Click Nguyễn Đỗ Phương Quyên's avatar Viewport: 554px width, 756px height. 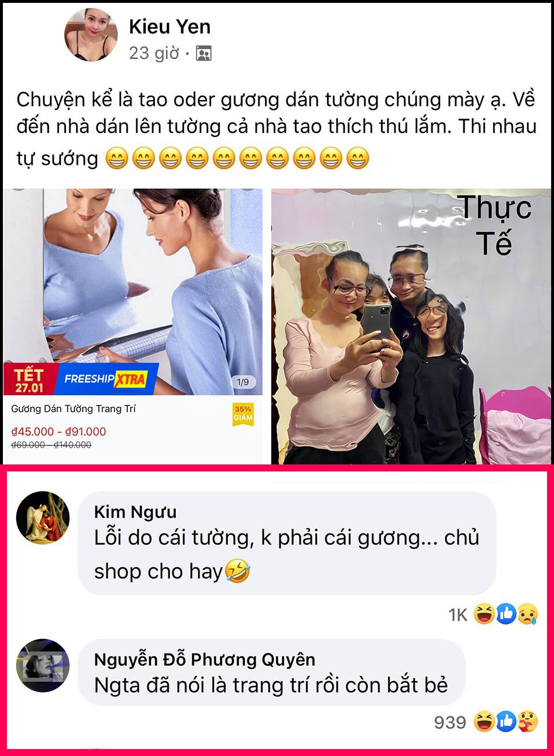[43, 665]
